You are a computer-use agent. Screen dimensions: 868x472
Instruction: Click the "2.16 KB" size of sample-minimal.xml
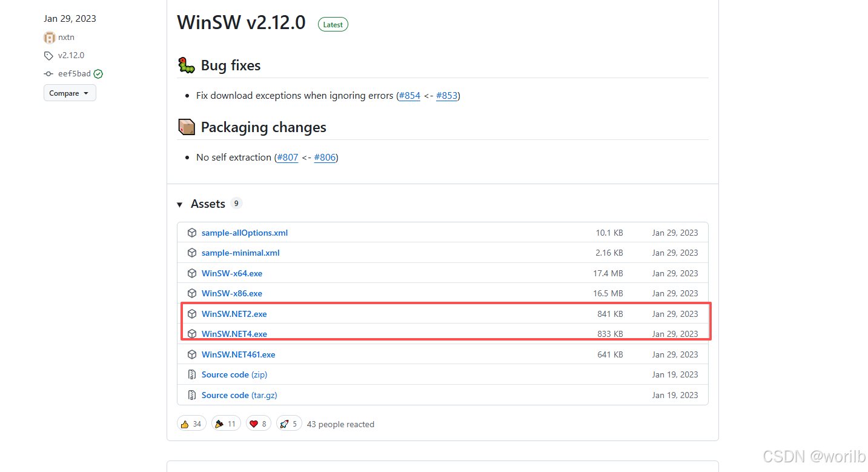point(609,253)
